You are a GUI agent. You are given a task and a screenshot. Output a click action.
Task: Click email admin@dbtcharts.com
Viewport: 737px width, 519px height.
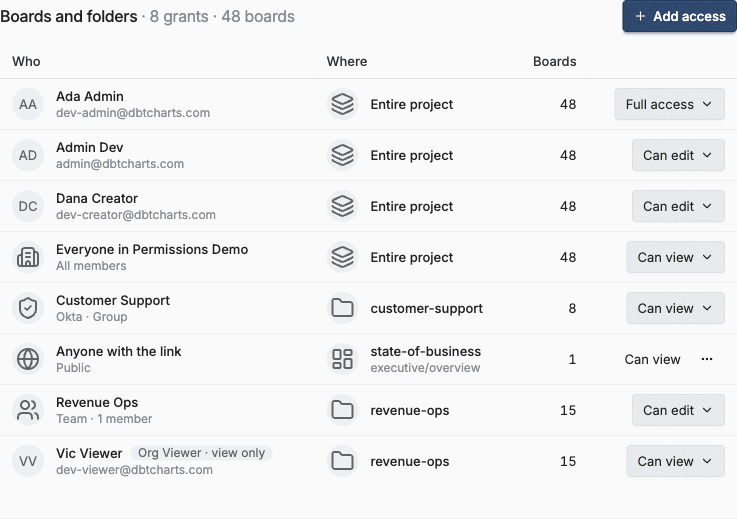(120, 164)
